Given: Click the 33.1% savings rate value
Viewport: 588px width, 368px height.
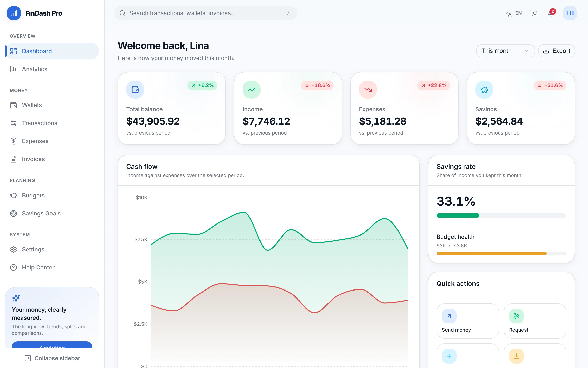Looking at the screenshot, I should (456, 201).
